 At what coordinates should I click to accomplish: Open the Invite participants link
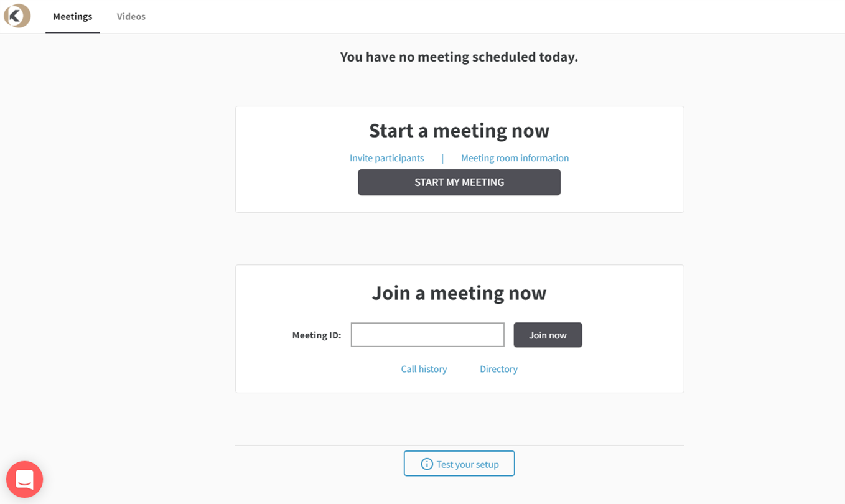[x=386, y=158]
